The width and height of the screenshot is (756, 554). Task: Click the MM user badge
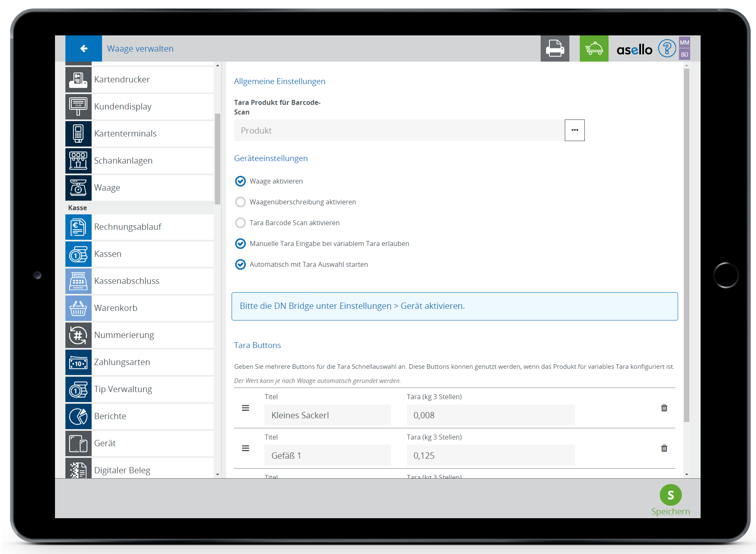point(684,42)
